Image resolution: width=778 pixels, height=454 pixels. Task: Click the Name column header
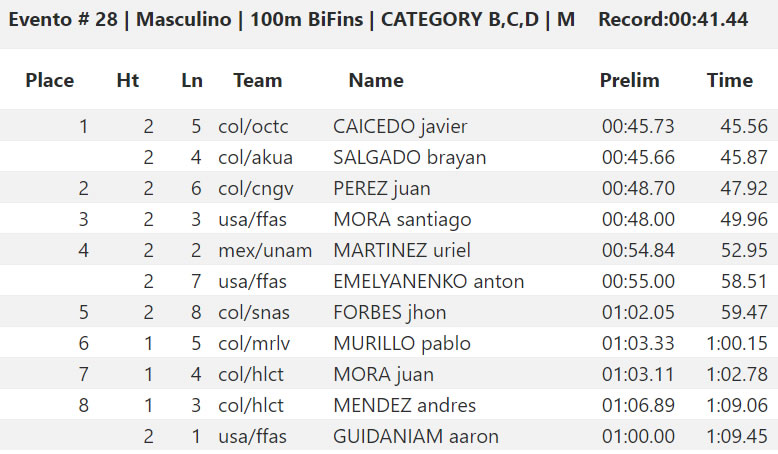coord(376,80)
